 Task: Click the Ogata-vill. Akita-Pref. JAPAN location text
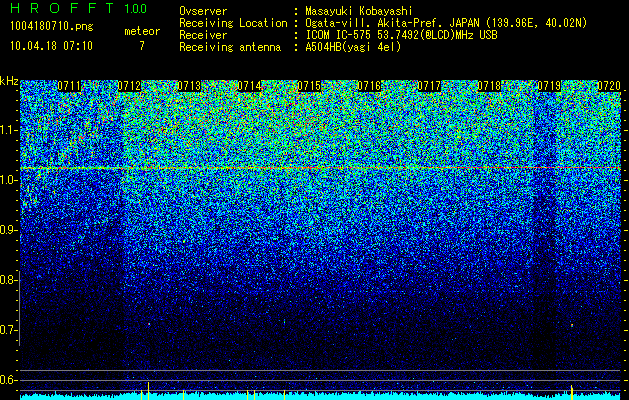point(446,23)
